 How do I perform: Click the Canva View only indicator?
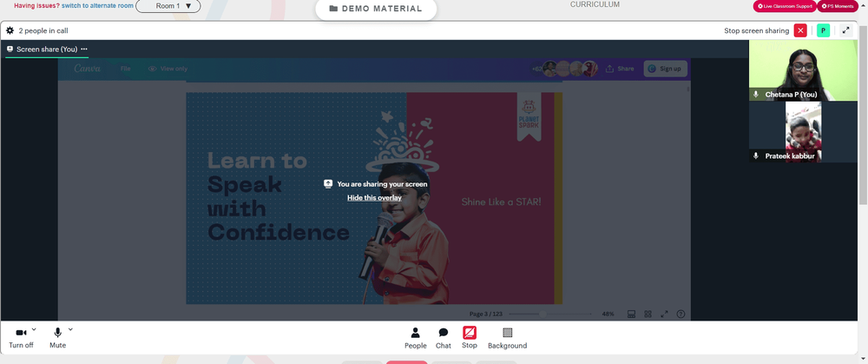pyautogui.click(x=168, y=69)
